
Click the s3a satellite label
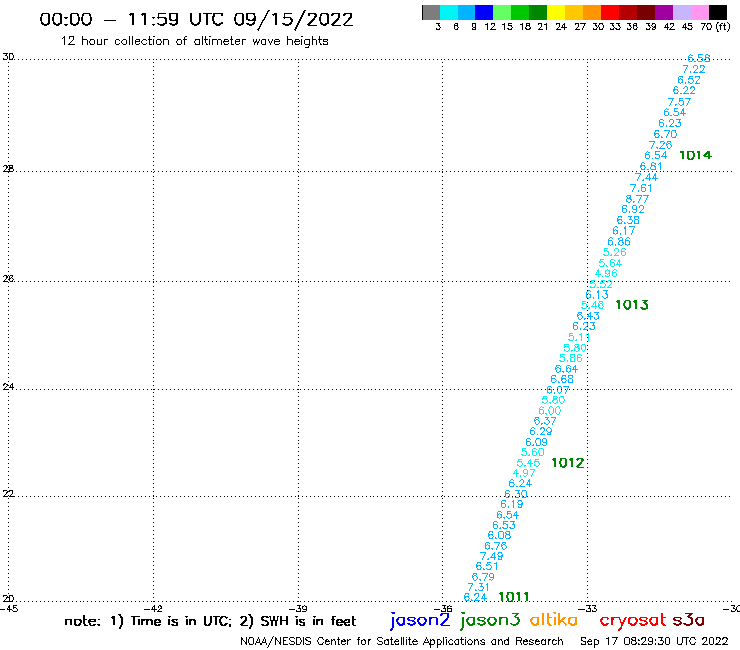(689, 620)
